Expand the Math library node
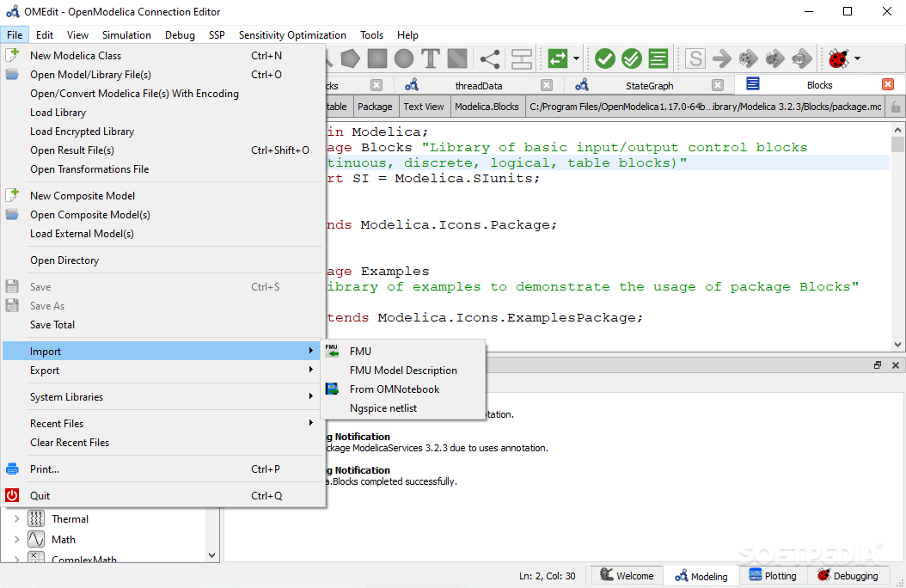The width and height of the screenshot is (906, 588). pos(16,540)
